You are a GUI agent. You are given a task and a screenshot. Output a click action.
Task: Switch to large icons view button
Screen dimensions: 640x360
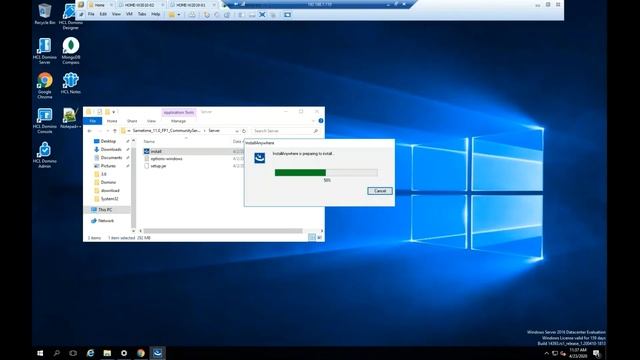pos(320,238)
